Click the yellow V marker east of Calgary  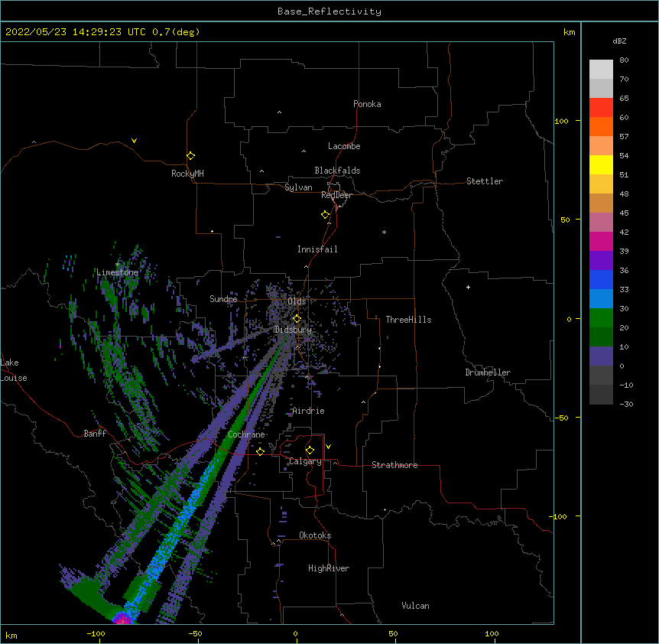(328, 447)
